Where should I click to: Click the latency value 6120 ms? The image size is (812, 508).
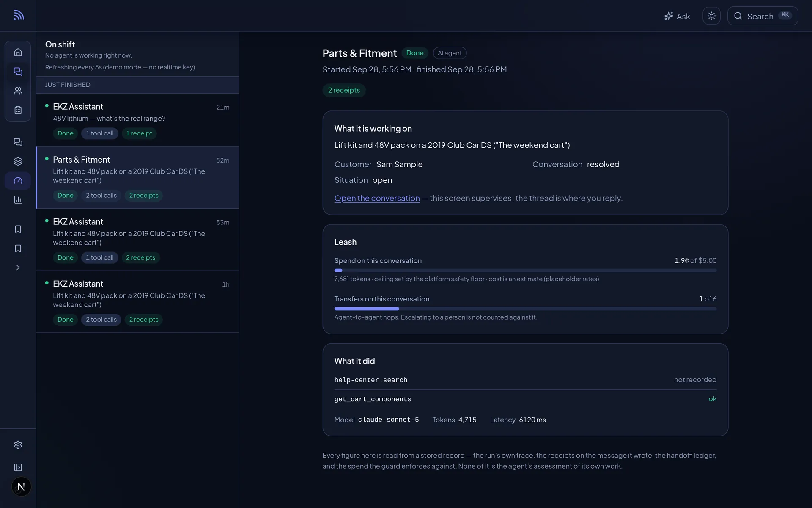532,420
